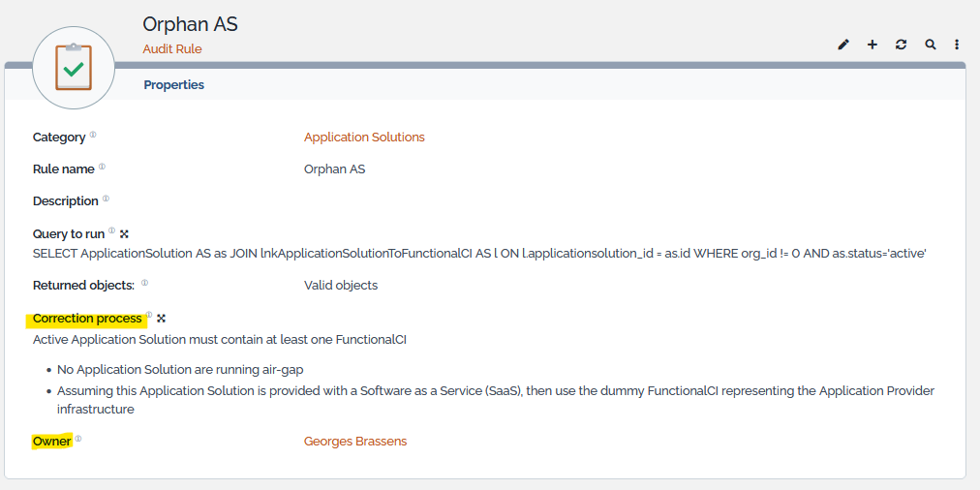Viewport: 980px width, 490px height.
Task: Click info hint beside Correction process
Action: click(149, 315)
